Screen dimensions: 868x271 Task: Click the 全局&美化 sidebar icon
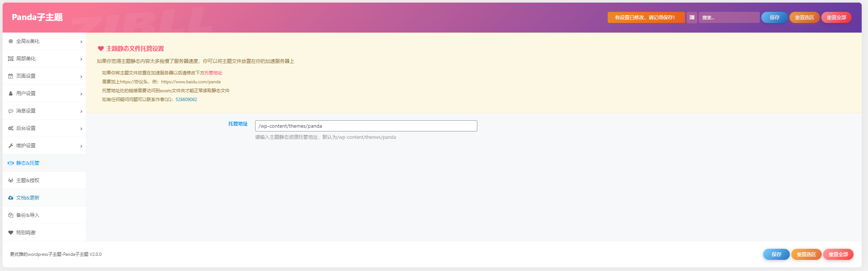[x=11, y=41]
